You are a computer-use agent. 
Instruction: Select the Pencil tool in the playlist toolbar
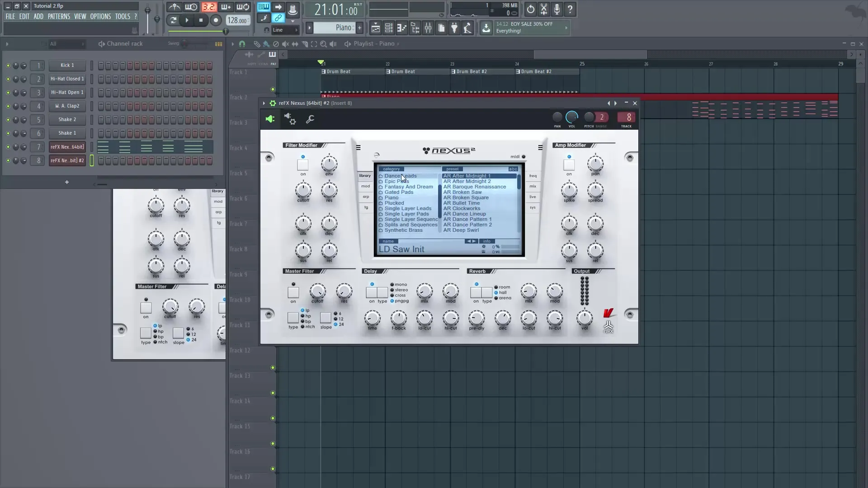click(256, 44)
